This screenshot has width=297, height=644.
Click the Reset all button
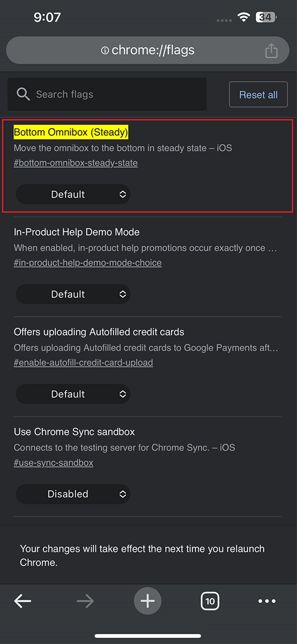click(258, 95)
